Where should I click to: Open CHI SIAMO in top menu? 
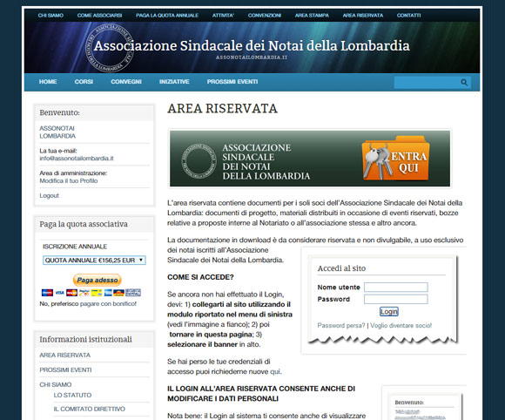click(x=50, y=16)
